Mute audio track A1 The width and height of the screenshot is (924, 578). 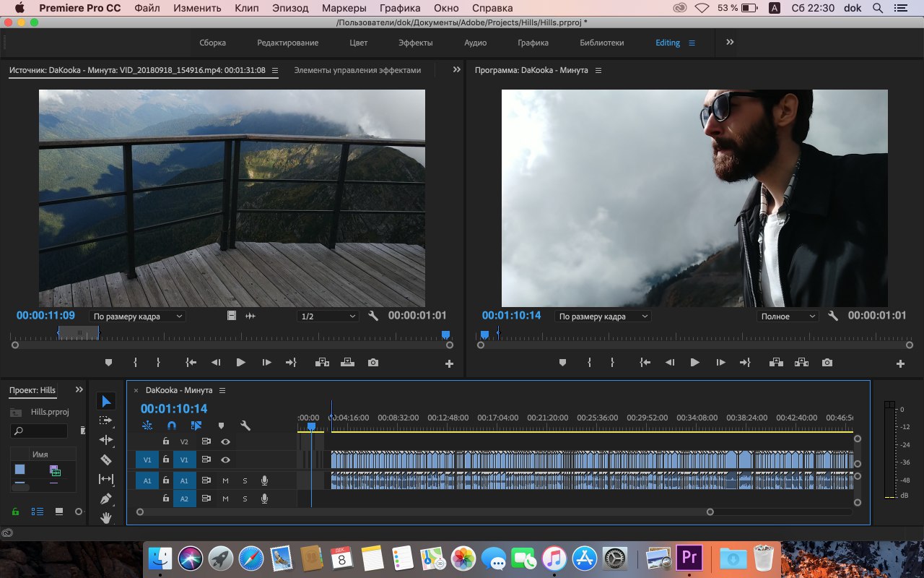click(x=225, y=480)
